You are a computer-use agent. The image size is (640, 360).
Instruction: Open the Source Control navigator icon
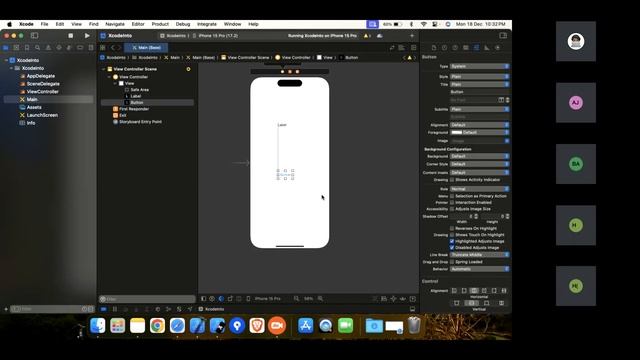tap(16, 48)
